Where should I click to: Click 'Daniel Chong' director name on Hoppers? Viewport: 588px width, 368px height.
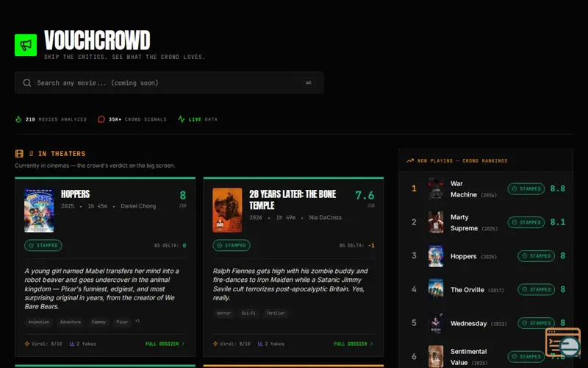click(x=138, y=206)
